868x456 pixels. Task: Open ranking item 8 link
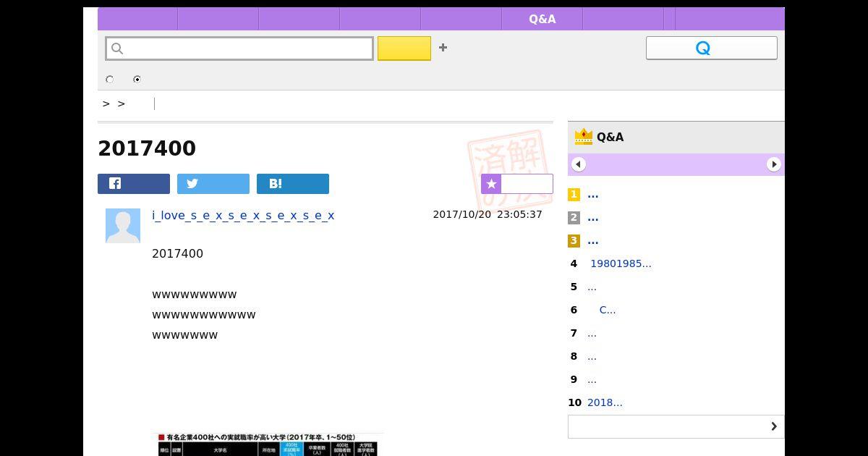pos(592,357)
